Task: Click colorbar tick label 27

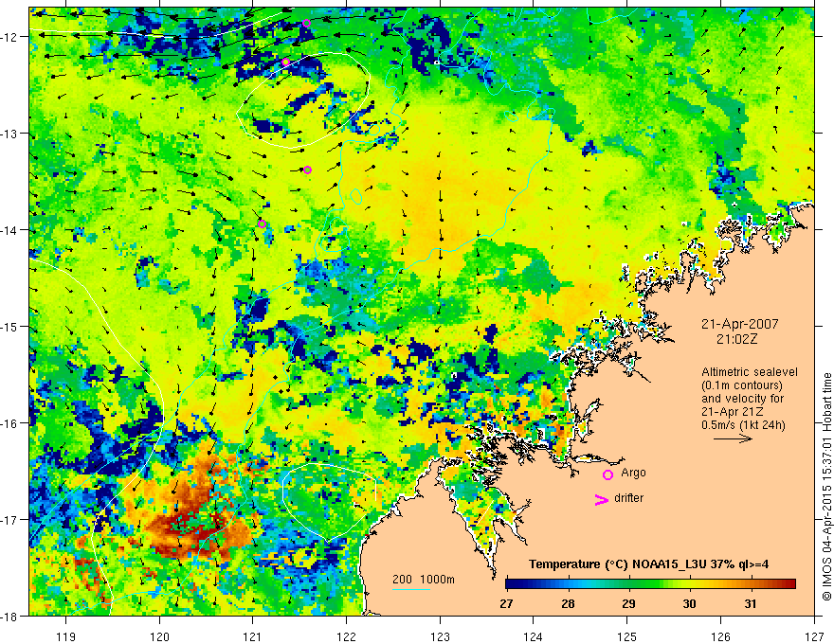Action: coord(506,604)
